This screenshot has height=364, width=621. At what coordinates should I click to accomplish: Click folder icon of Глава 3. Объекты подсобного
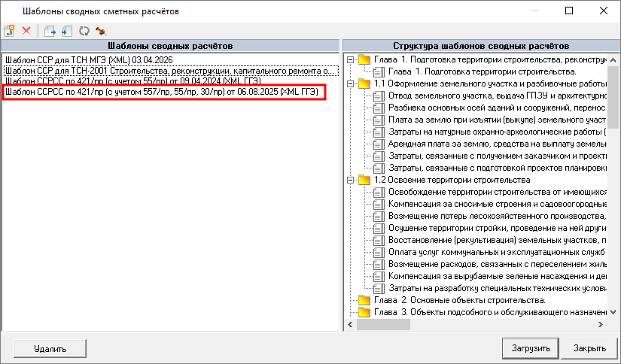click(x=364, y=312)
